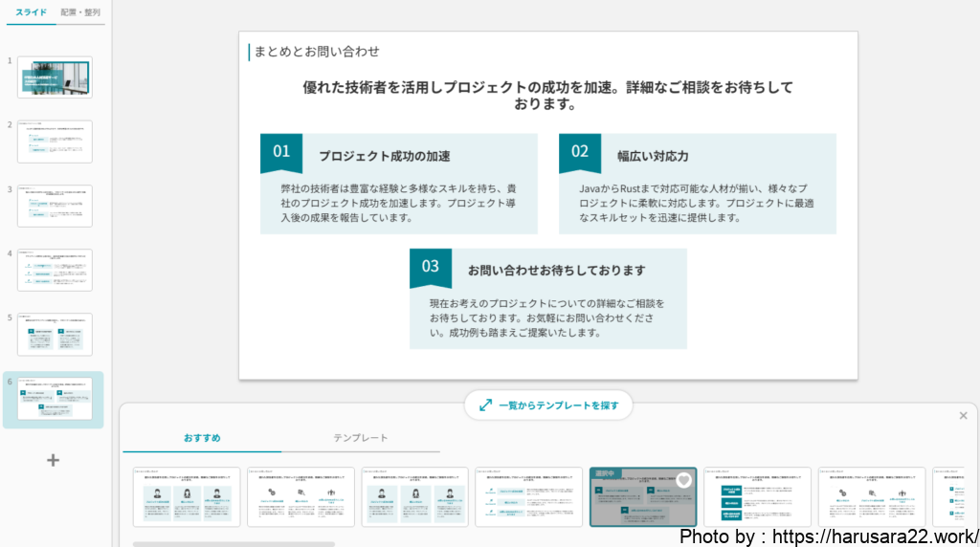
Task: Click the heart favorite icon on selected template
Action: (x=683, y=480)
